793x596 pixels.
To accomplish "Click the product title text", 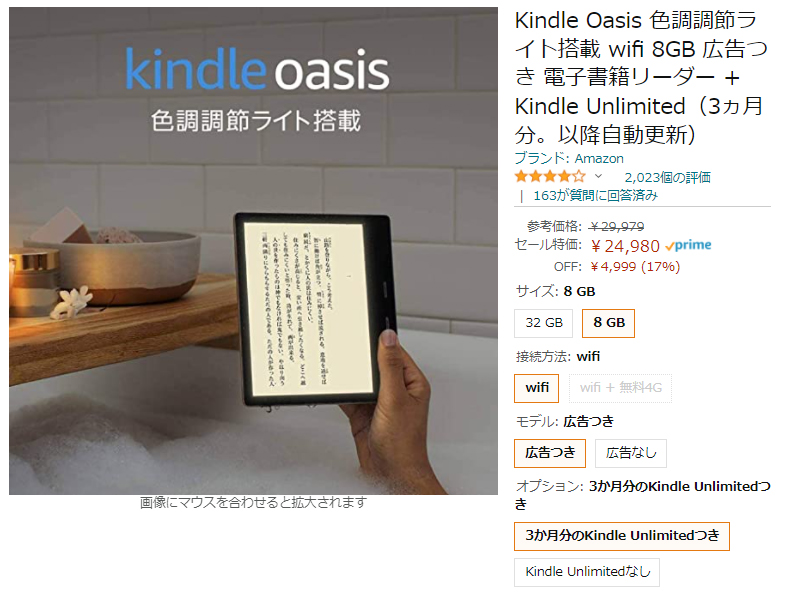I will [x=641, y=77].
